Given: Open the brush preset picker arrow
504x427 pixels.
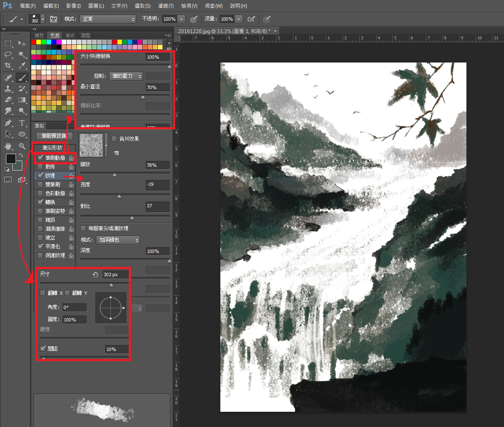Looking at the screenshot, I should click(x=43, y=19).
